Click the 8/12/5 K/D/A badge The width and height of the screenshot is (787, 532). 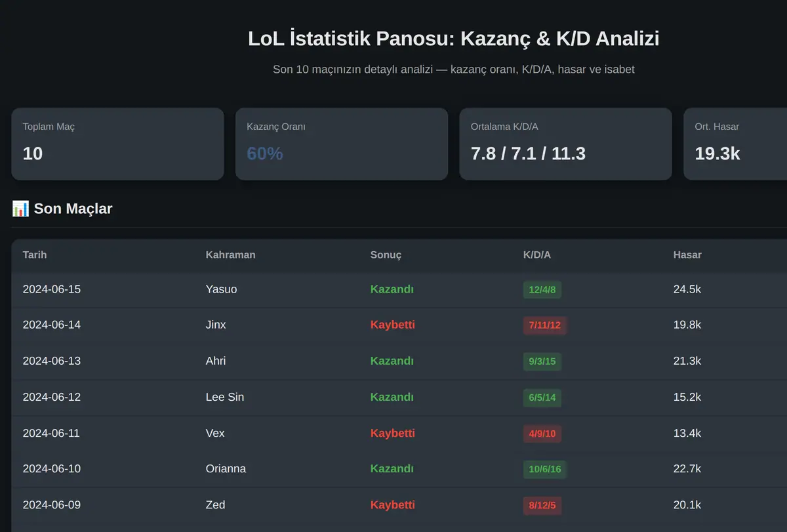pyautogui.click(x=542, y=504)
